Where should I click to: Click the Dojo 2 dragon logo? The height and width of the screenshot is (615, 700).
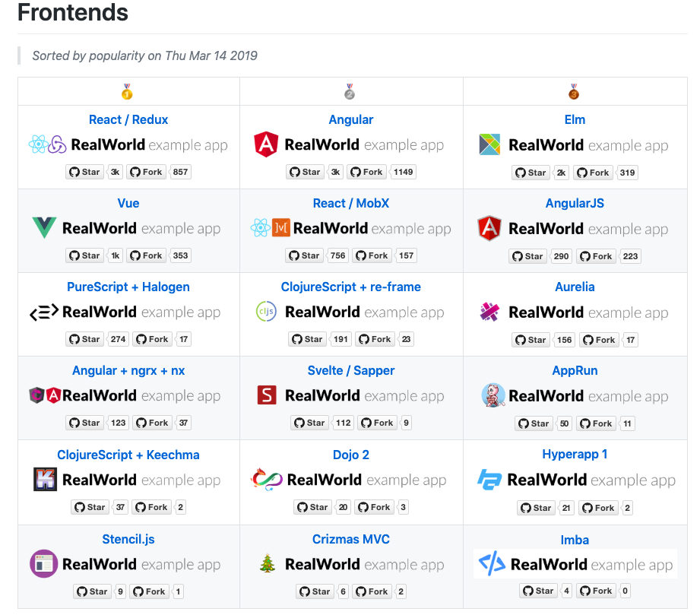pyautogui.click(x=267, y=479)
